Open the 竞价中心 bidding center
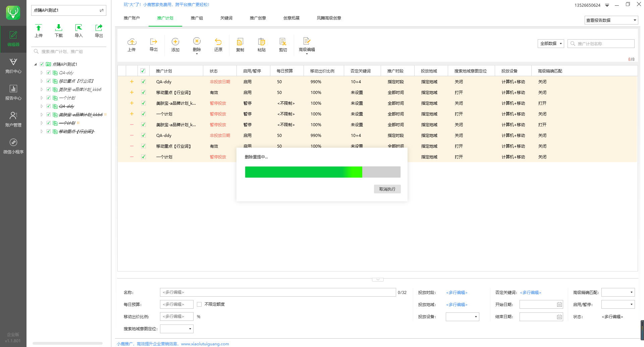This screenshot has height=347, width=644. (x=13, y=66)
